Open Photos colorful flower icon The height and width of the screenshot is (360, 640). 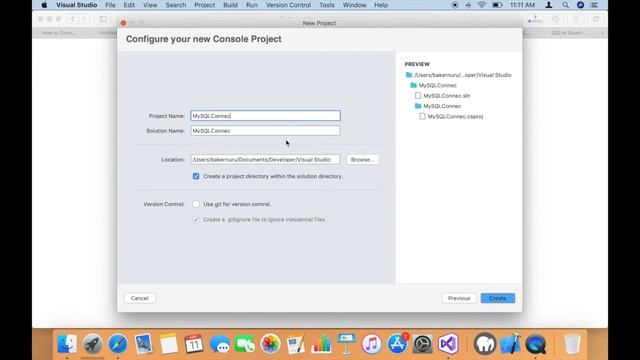click(x=270, y=344)
